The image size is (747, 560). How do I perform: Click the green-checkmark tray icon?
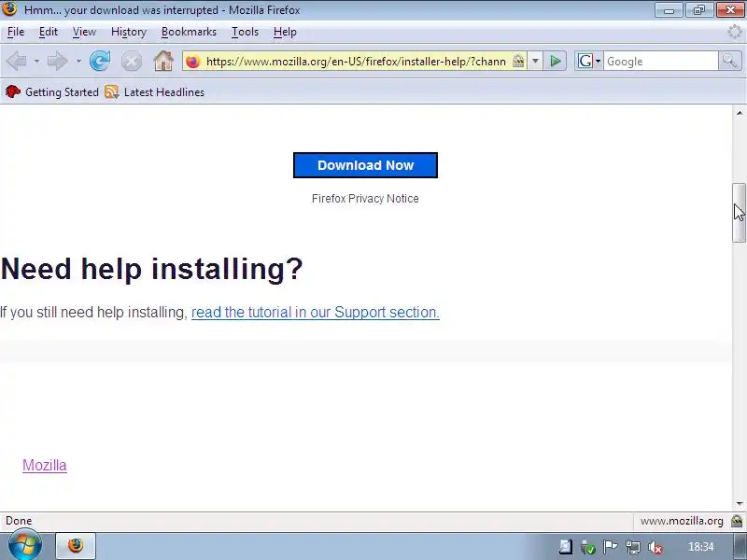(588, 547)
